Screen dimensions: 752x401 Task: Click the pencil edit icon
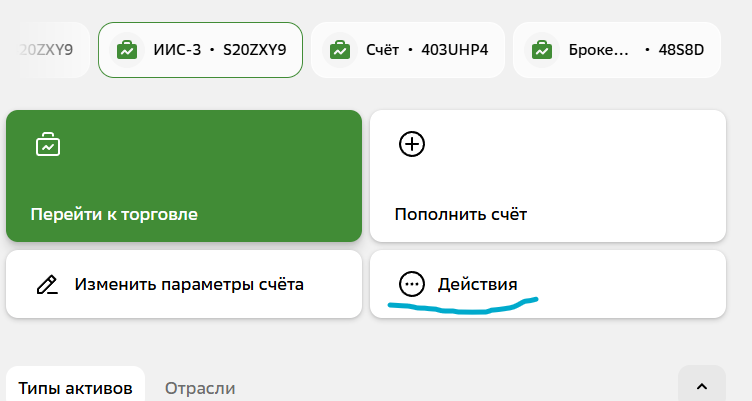pos(47,284)
